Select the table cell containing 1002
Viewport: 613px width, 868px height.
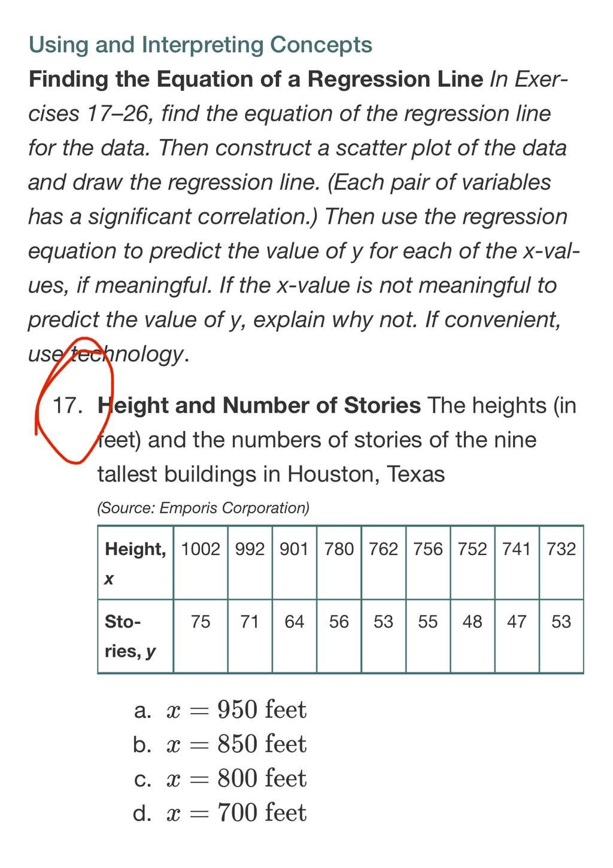[201, 563]
